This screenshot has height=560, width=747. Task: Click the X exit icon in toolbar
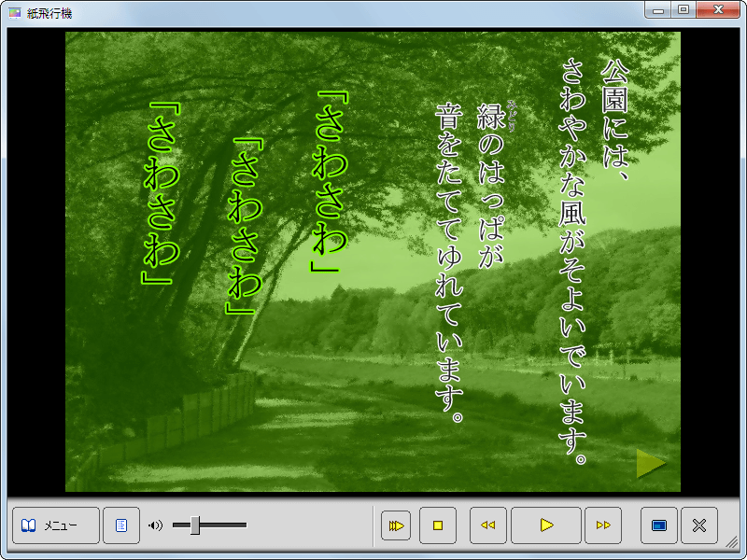[698, 525]
